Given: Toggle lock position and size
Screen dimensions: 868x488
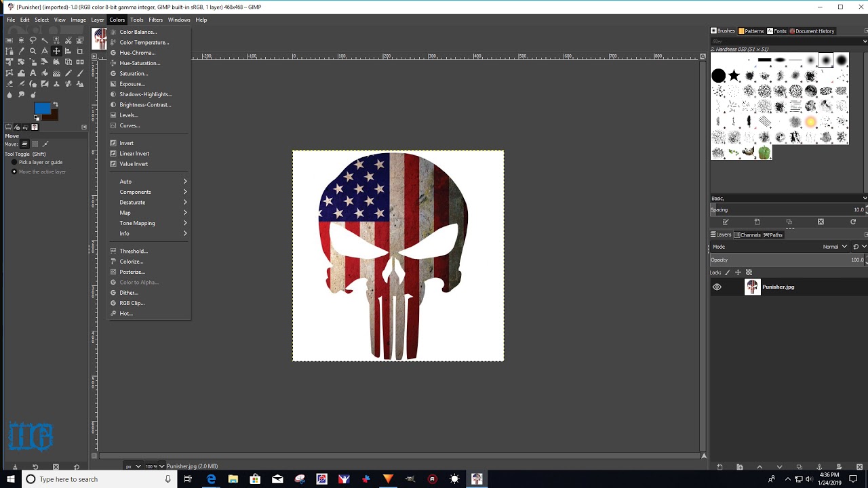Looking at the screenshot, I should pos(738,272).
